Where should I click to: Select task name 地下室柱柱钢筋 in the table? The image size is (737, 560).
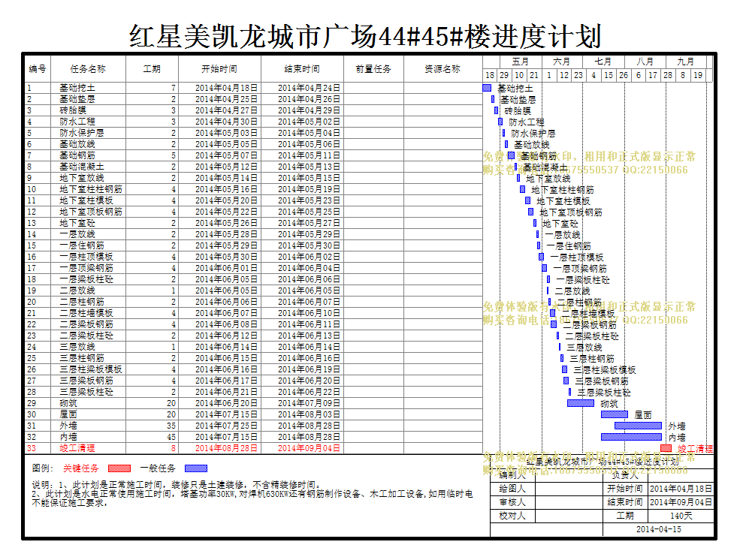coord(91,189)
